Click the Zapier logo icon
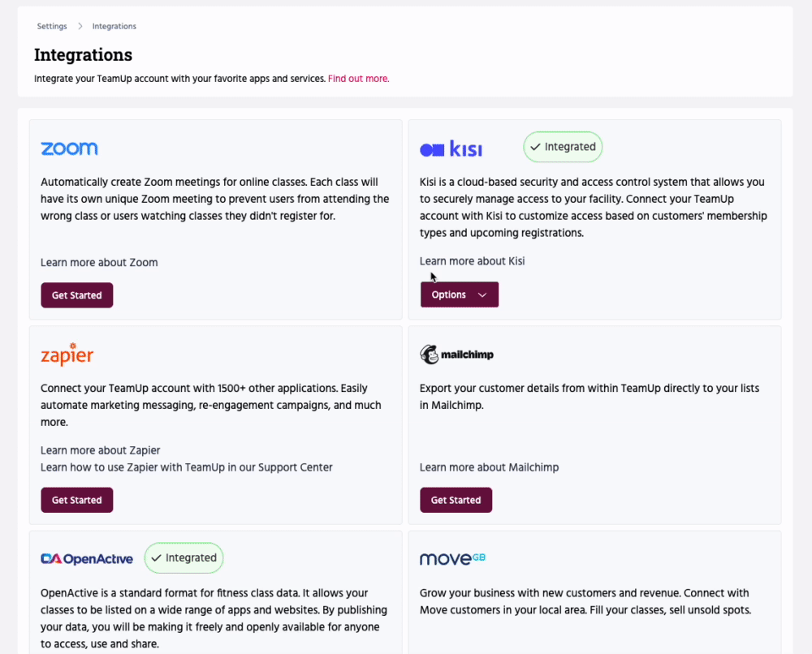 (67, 355)
